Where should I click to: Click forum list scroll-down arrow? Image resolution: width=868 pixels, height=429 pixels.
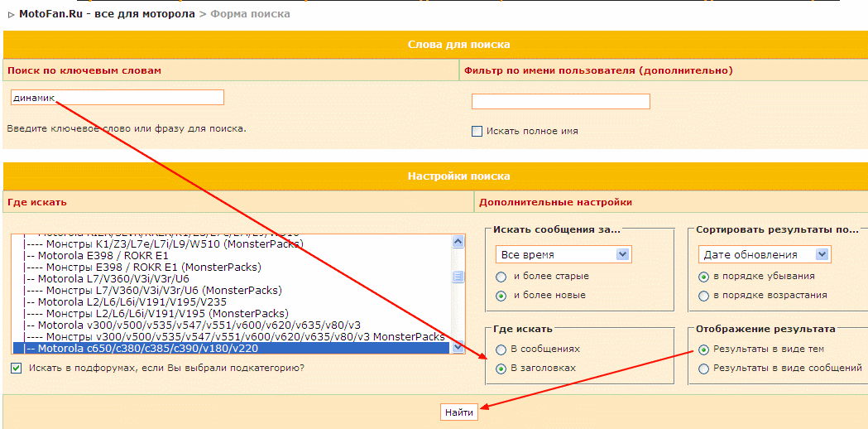click(458, 347)
